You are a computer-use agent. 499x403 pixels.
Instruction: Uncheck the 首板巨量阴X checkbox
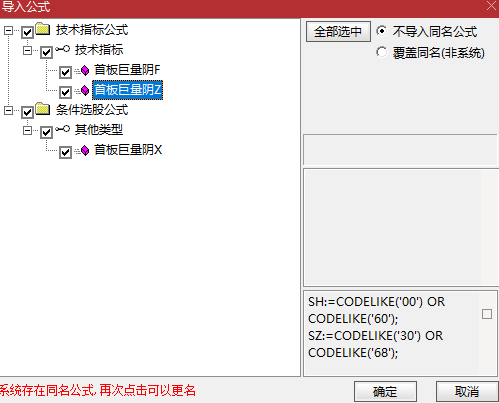point(65,152)
